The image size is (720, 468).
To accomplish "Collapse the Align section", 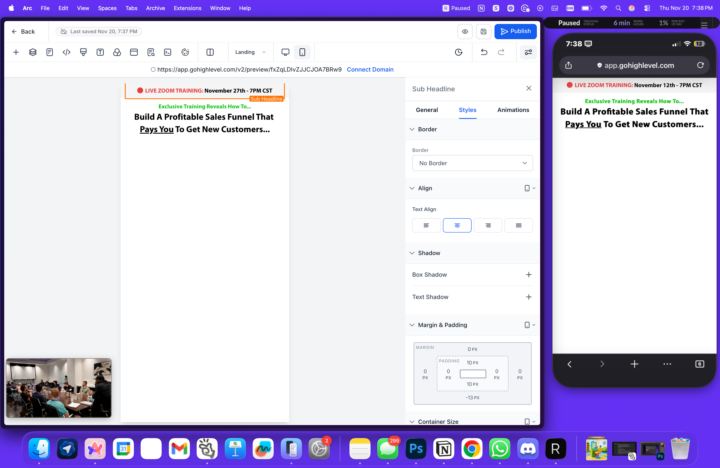I will (412, 188).
